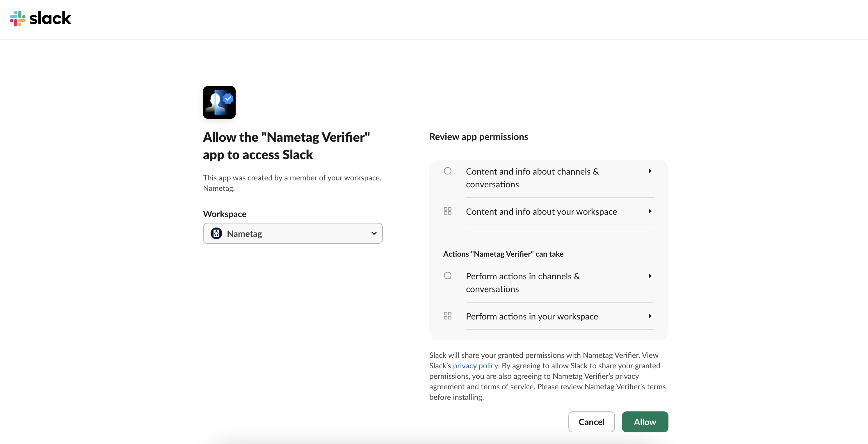Click grid icon beside 'Perform actions in your workspace'

(x=447, y=316)
